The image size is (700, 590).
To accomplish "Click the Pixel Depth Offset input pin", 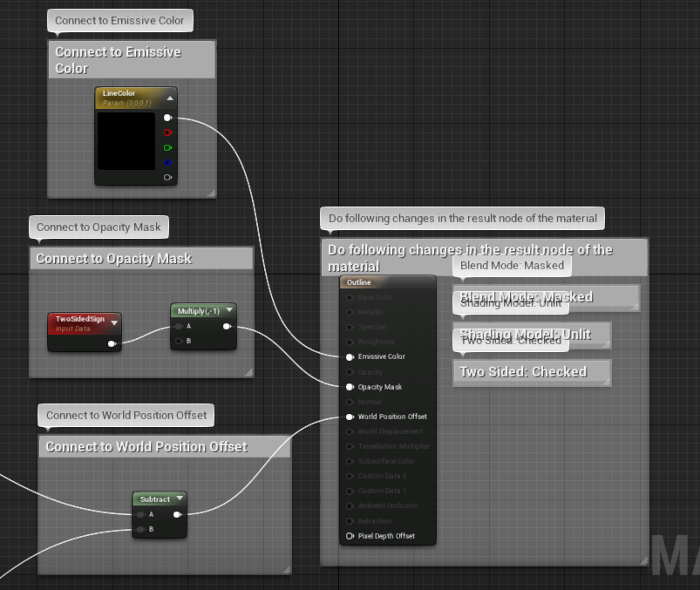I will (x=350, y=536).
